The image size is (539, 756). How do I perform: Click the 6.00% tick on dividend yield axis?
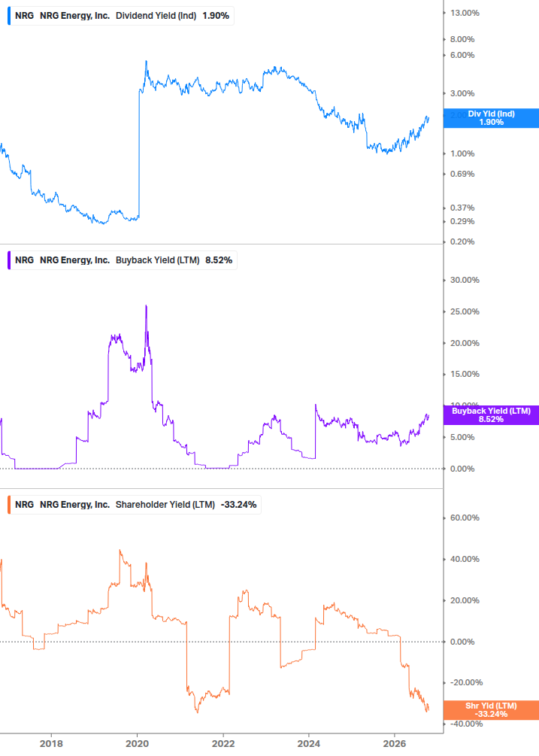point(462,55)
